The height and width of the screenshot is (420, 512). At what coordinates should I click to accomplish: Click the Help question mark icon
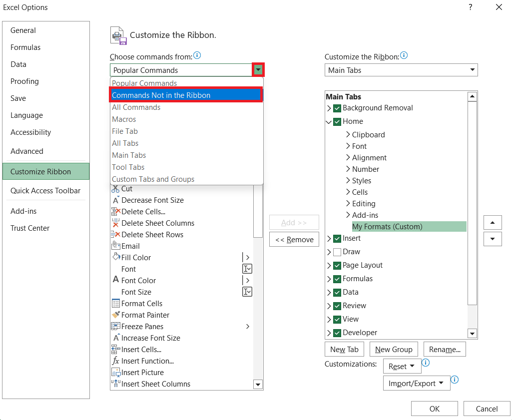(470, 7)
